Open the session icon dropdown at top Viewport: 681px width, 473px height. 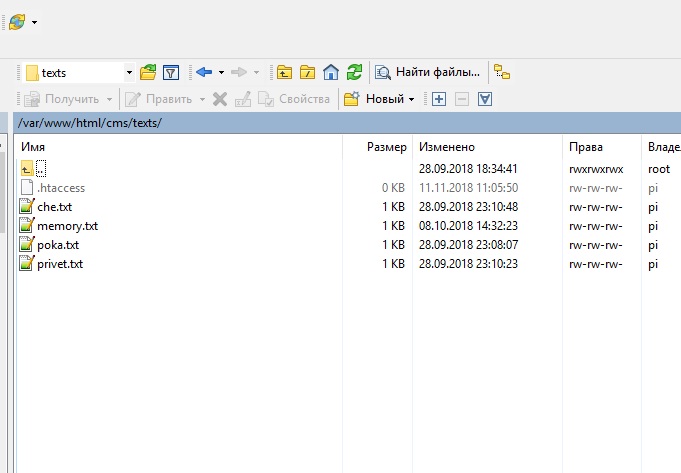point(35,21)
